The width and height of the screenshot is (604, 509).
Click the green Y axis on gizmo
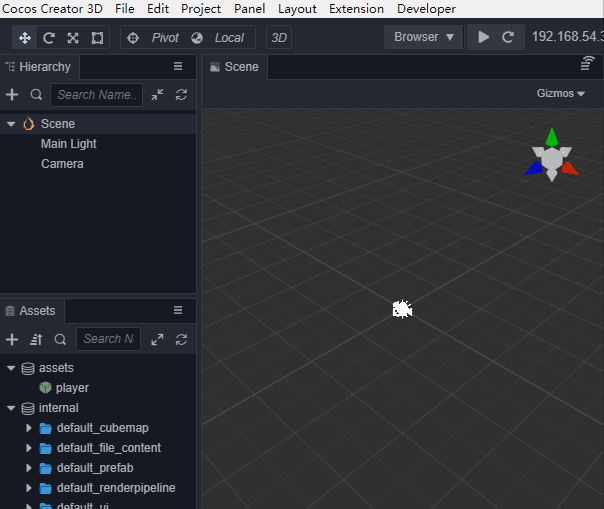[x=552, y=137]
